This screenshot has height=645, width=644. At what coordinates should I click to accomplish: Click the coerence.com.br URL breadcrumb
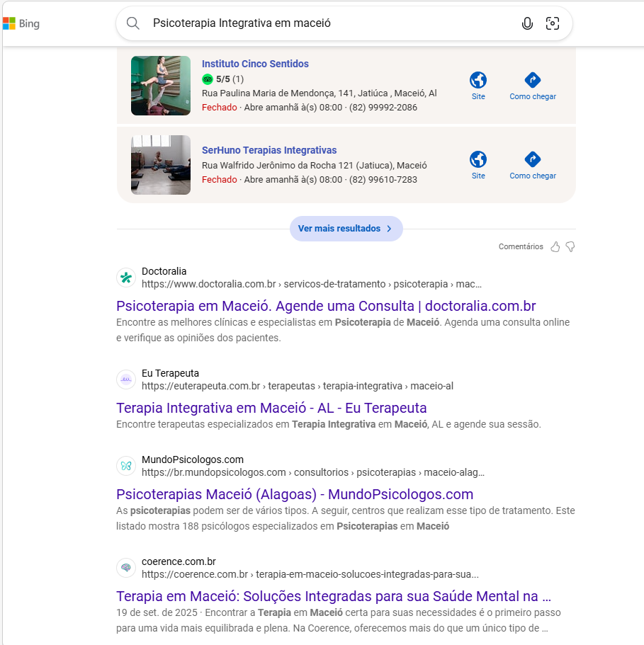pos(310,575)
